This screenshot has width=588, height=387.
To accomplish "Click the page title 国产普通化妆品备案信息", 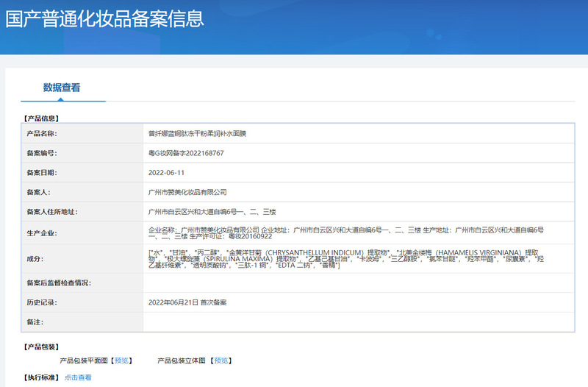I will click(105, 18).
